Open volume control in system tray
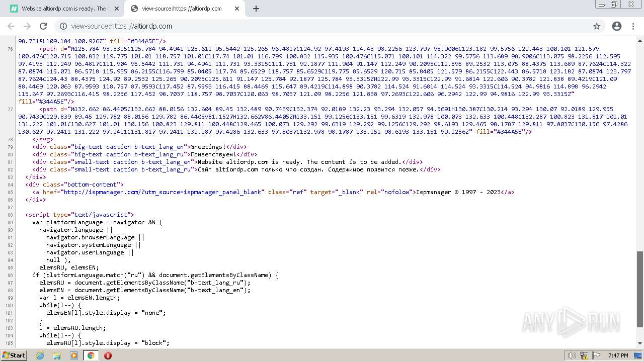This screenshot has height=362, width=644. coord(572,355)
